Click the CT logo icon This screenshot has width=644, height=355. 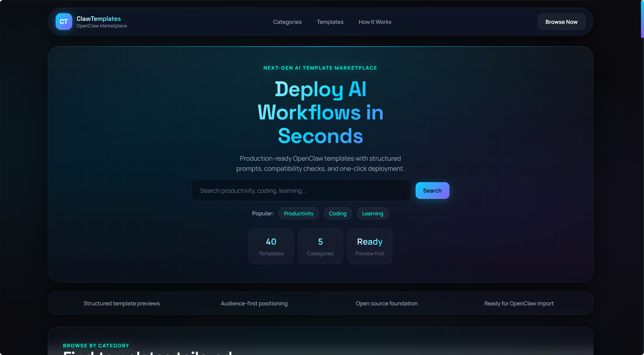[64, 22]
